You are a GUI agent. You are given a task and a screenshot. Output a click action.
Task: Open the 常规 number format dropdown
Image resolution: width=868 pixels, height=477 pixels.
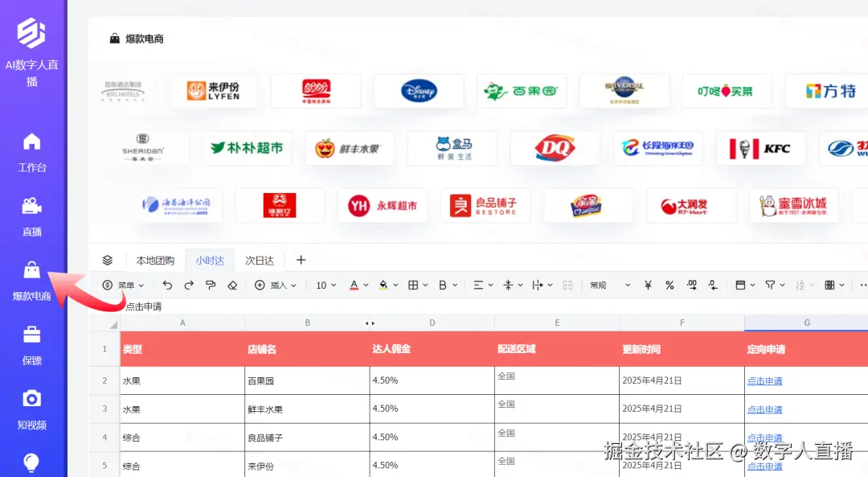click(x=609, y=286)
